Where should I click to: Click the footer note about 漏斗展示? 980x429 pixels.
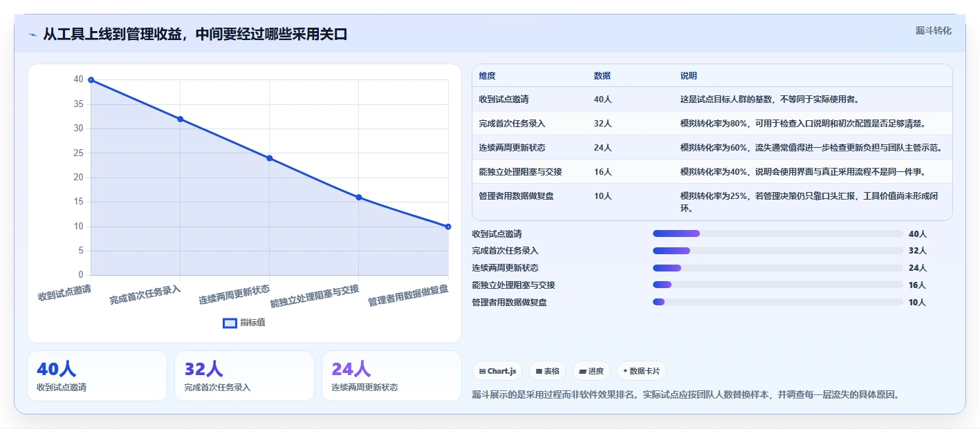click(686, 395)
